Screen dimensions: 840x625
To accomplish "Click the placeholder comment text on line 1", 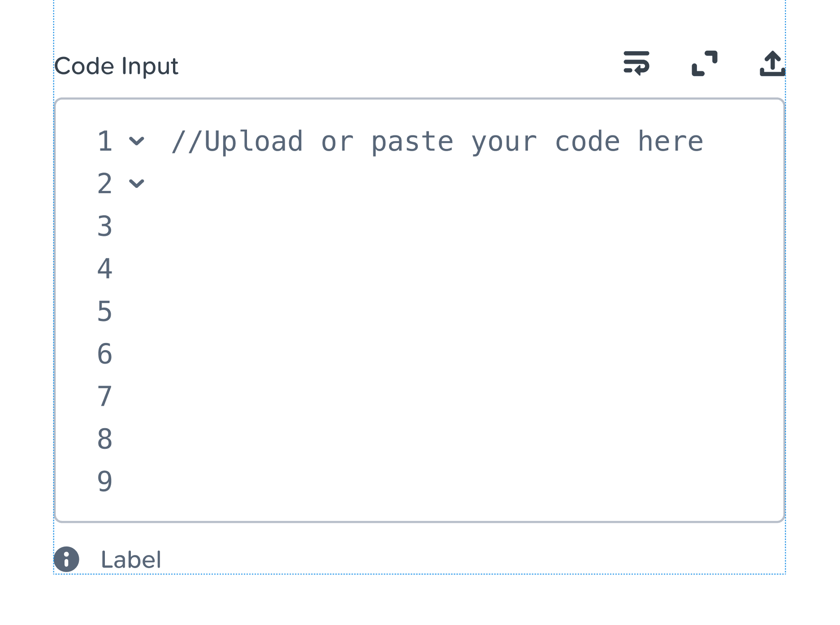I will [x=437, y=142].
